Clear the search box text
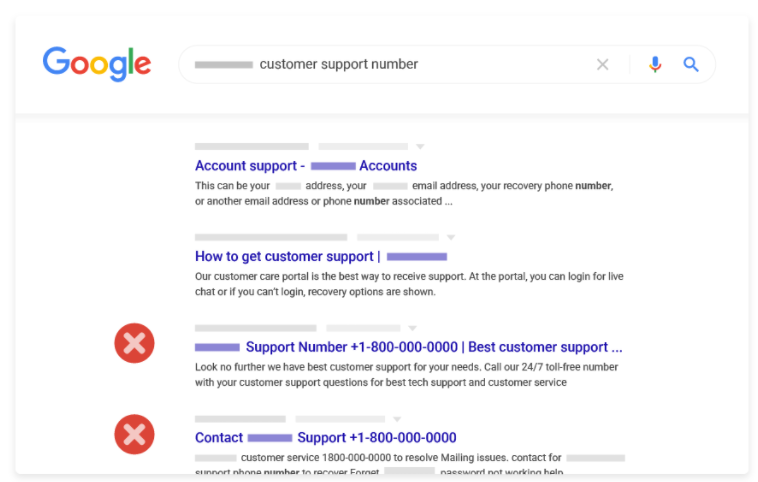758x482 pixels. coord(602,65)
